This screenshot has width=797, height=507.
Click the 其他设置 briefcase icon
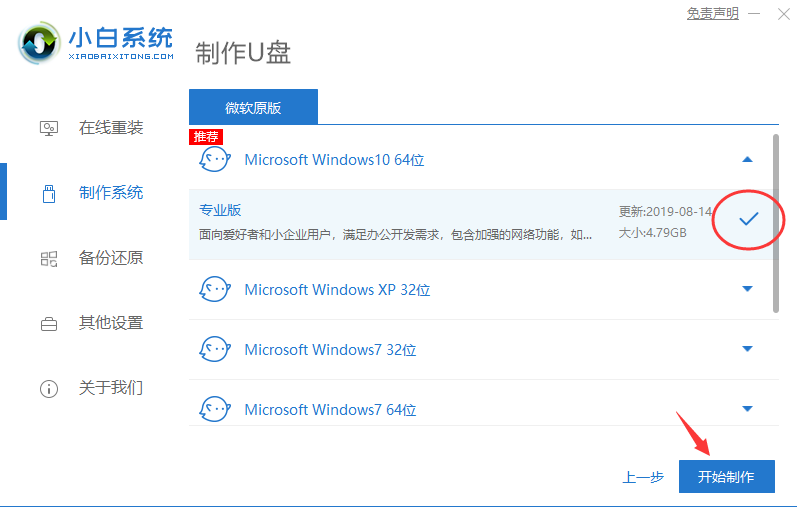click(49, 324)
